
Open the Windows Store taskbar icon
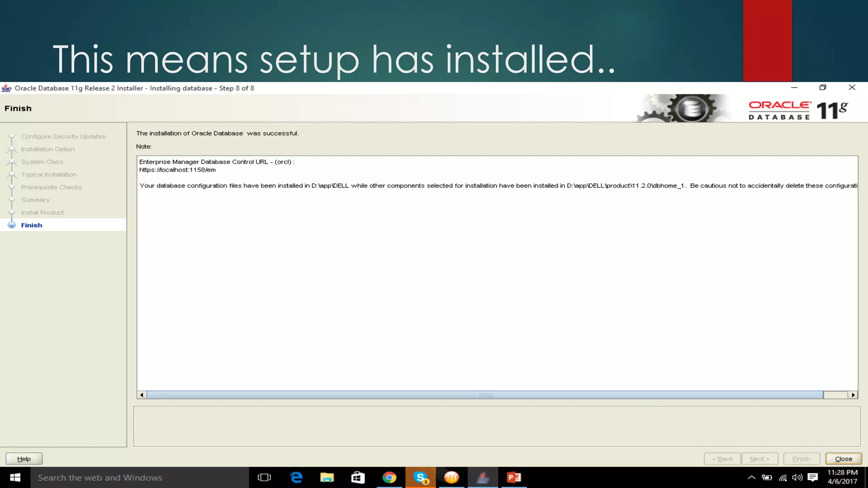point(358,477)
